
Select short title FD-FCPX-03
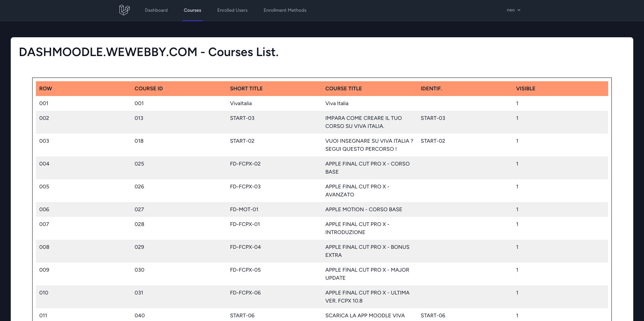245,187
